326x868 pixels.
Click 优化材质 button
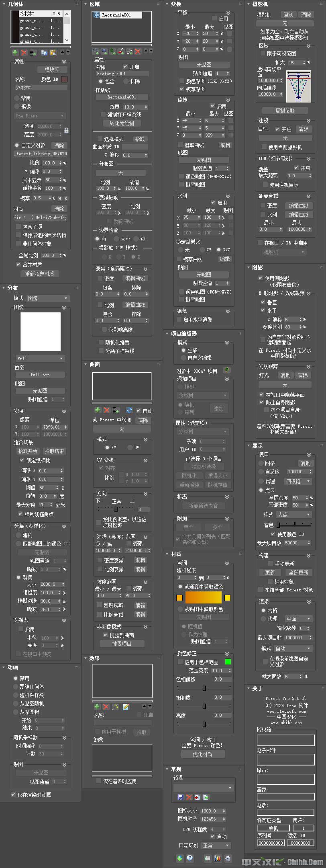click(202, 754)
